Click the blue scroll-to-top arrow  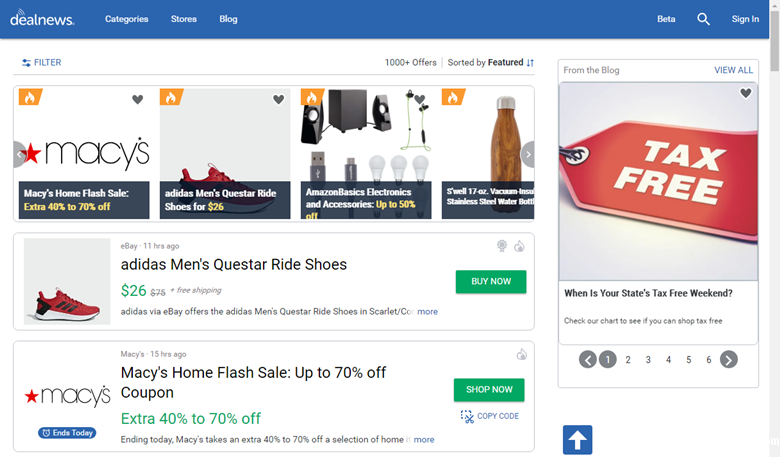pyautogui.click(x=578, y=440)
